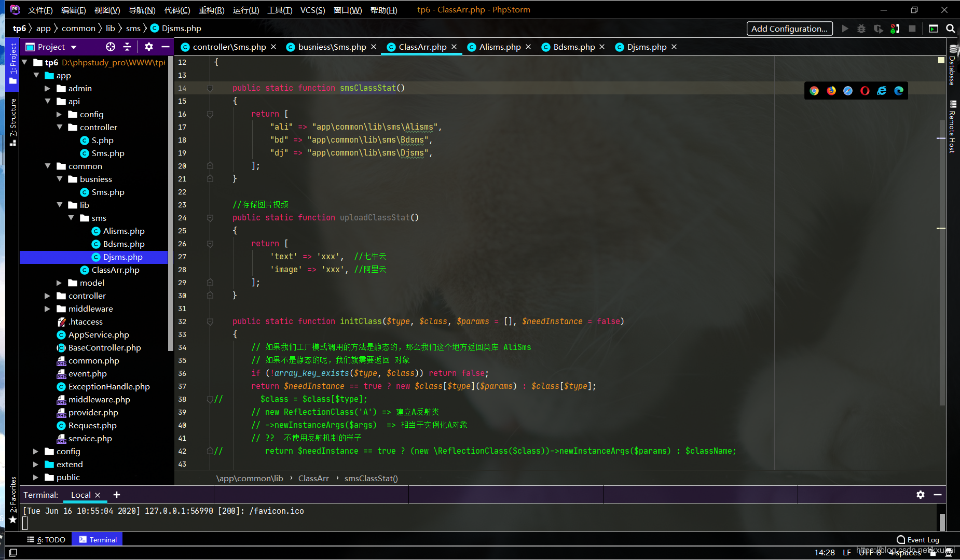Click the LF line separator status item
Viewport: 960px width, 560px height.
pos(847,552)
